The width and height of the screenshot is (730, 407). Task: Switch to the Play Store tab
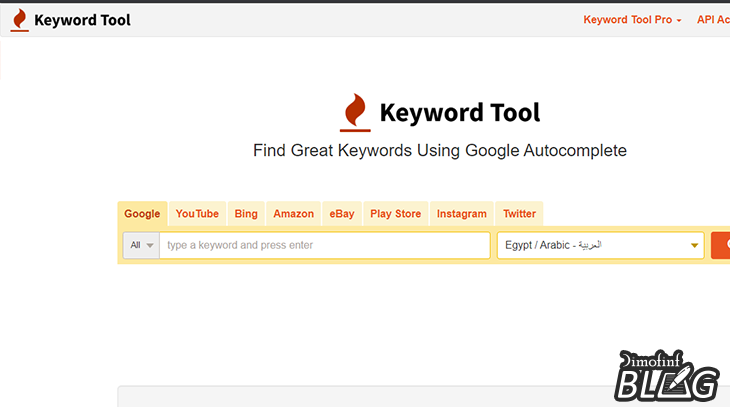395,214
